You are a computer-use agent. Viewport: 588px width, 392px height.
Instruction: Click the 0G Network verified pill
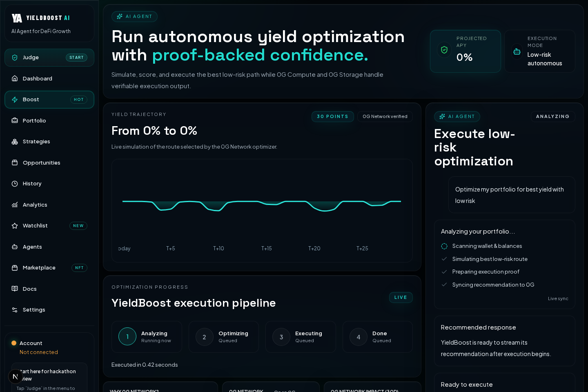pos(385,116)
